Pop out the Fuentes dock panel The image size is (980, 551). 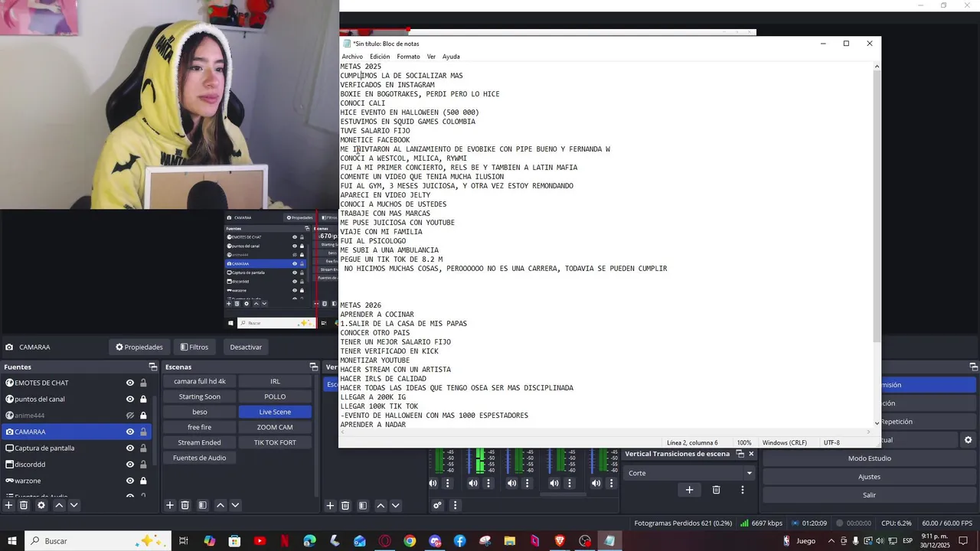(x=152, y=367)
